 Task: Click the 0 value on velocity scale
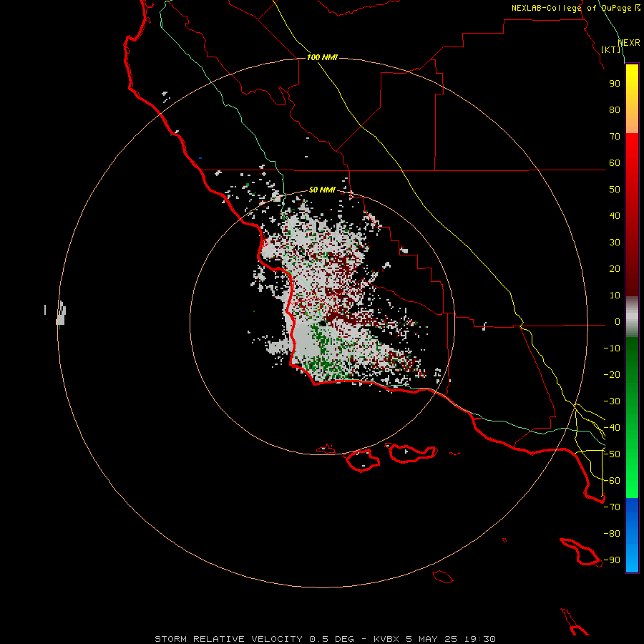(618, 321)
